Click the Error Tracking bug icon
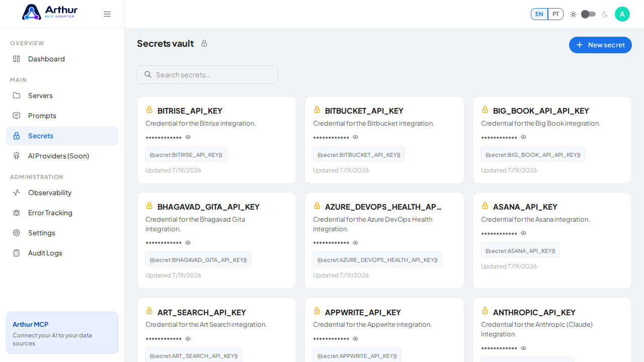 pyautogui.click(x=17, y=213)
